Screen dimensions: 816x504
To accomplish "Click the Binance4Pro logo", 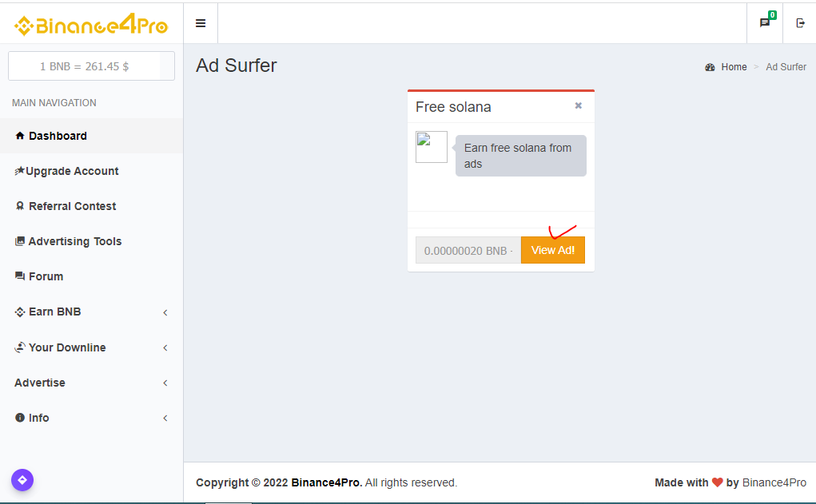I will (91, 26).
